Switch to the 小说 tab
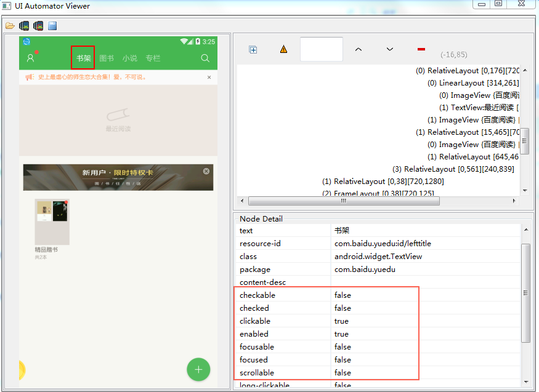 pos(129,58)
